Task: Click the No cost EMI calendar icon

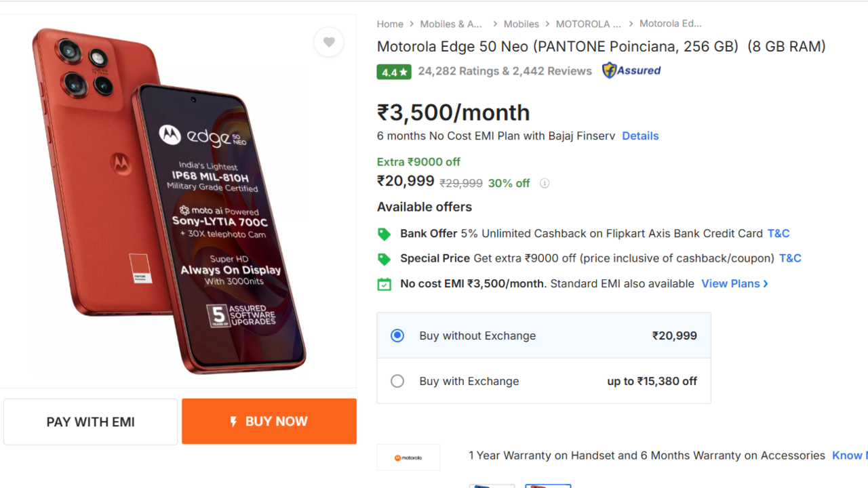Action: (384, 284)
